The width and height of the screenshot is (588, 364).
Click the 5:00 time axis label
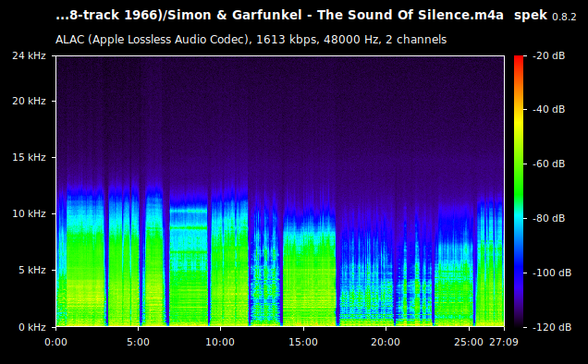tap(138, 342)
